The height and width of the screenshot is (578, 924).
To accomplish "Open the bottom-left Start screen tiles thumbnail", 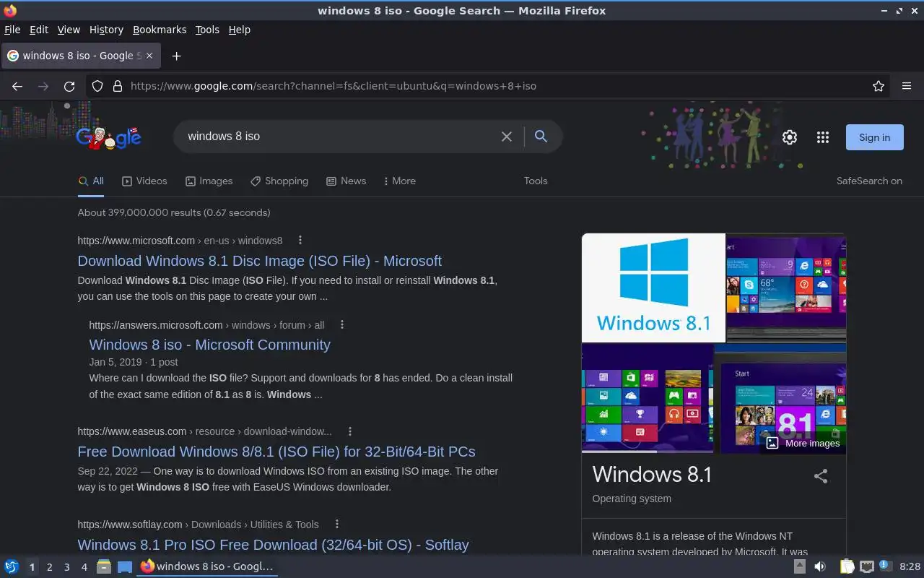I will (648, 399).
